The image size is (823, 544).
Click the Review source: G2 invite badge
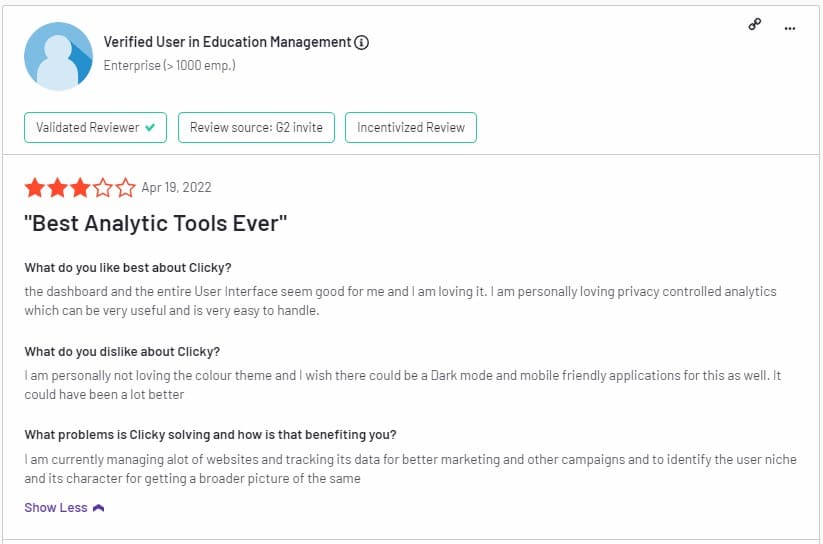point(256,128)
